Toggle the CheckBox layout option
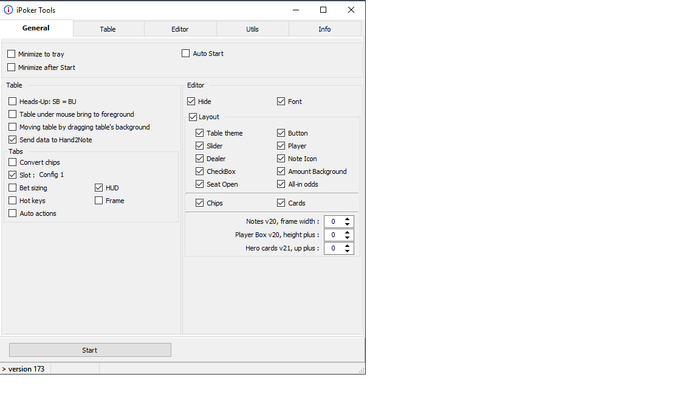This screenshot has width=700, height=394. click(200, 171)
